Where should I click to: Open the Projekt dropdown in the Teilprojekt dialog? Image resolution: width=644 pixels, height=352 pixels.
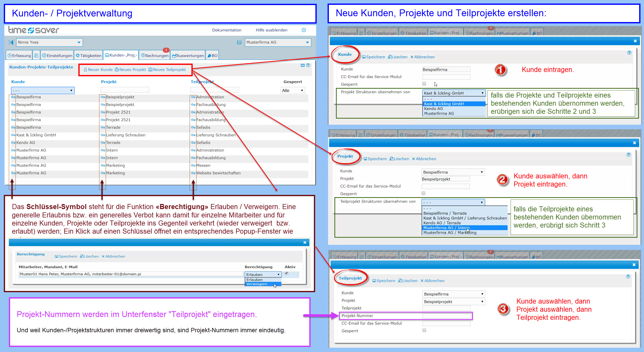pyautogui.click(x=454, y=302)
